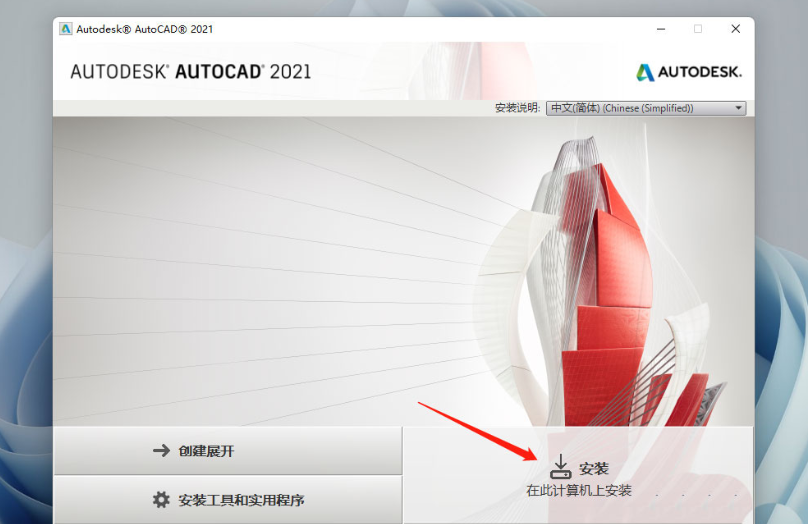Select the 中文(简体) Chinese Simplified text field
The height and width of the screenshot is (524, 808).
(x=621, y=108)
